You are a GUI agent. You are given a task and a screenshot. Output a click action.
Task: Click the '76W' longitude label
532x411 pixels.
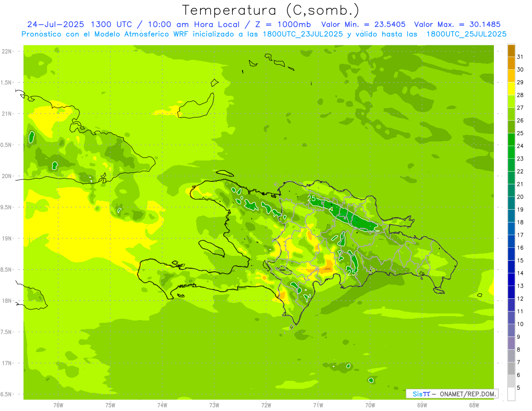coord(58,405)
